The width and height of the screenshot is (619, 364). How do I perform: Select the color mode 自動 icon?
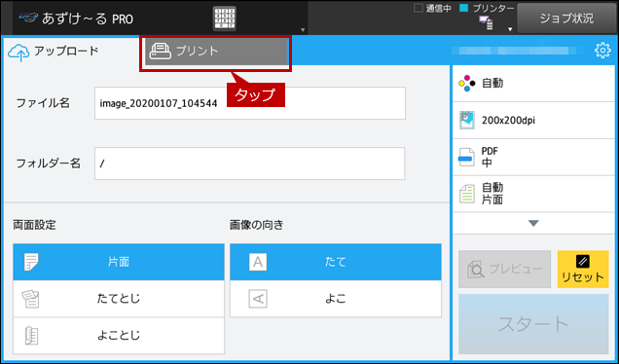[466, 84]
